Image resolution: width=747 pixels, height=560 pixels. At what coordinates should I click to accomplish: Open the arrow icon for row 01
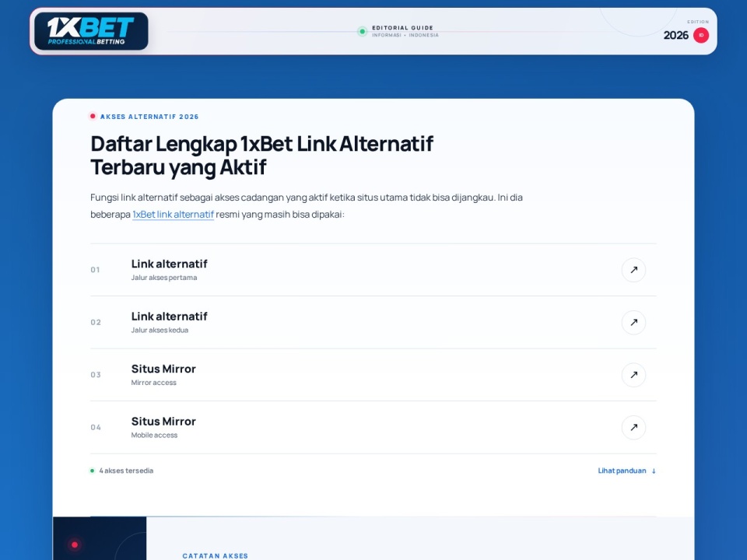tap(633, 270)
